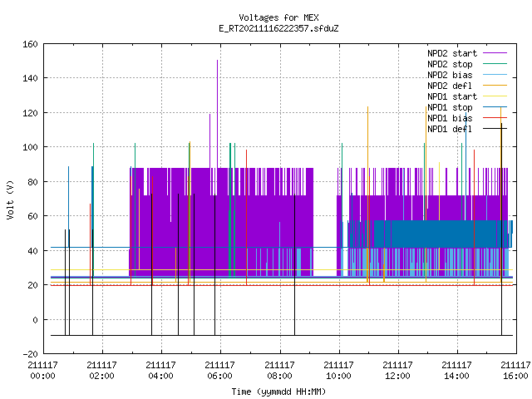This screenshot has height=399, width=532.
Task: Click the "NPD1 start" legend label
Action: pos(452,96)
